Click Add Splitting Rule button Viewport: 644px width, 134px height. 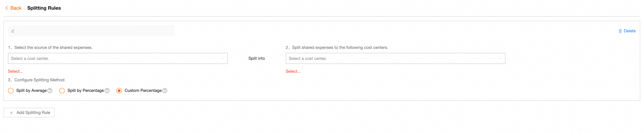[29, 113]
